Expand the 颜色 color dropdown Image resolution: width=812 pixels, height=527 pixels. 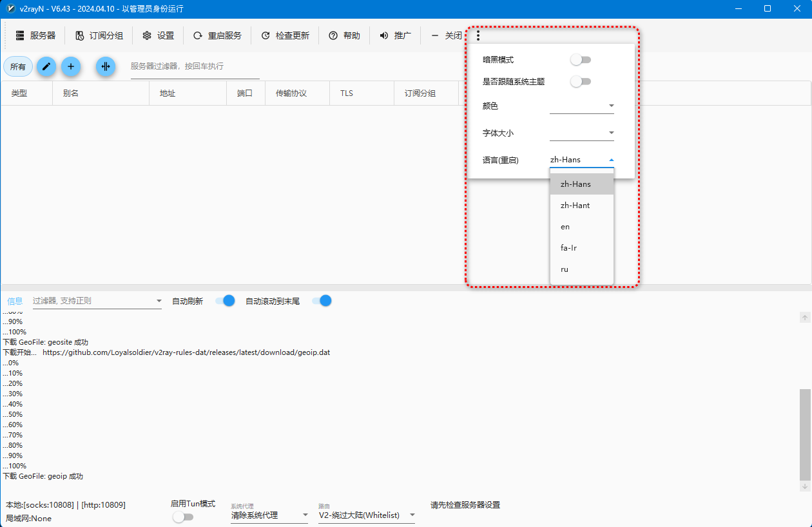(x=581, y=106)
